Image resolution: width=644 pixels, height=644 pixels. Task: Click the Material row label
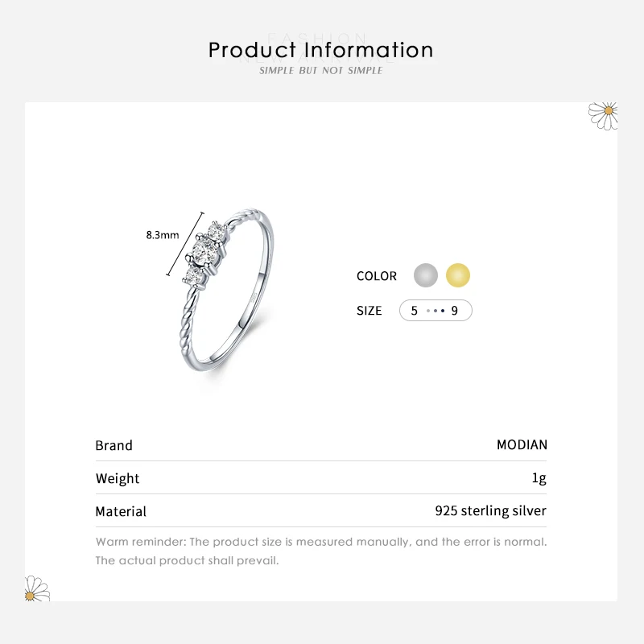pyautogui.click(x=121, y=511)
